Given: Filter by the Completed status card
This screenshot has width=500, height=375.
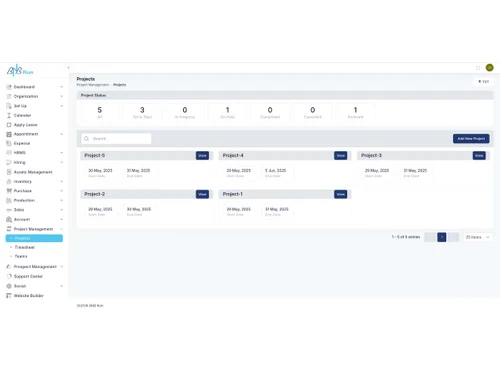Looking at the screenshot, I should coord(270,113).
